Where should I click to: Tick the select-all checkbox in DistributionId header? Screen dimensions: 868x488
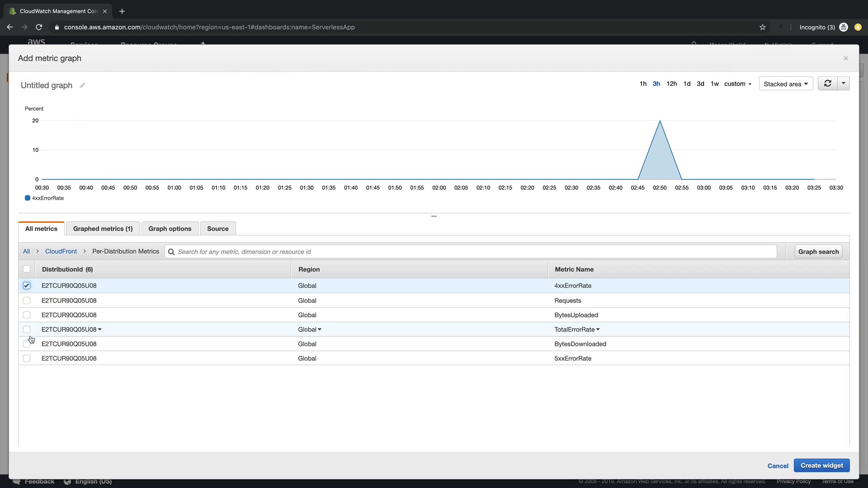[27, 269]
